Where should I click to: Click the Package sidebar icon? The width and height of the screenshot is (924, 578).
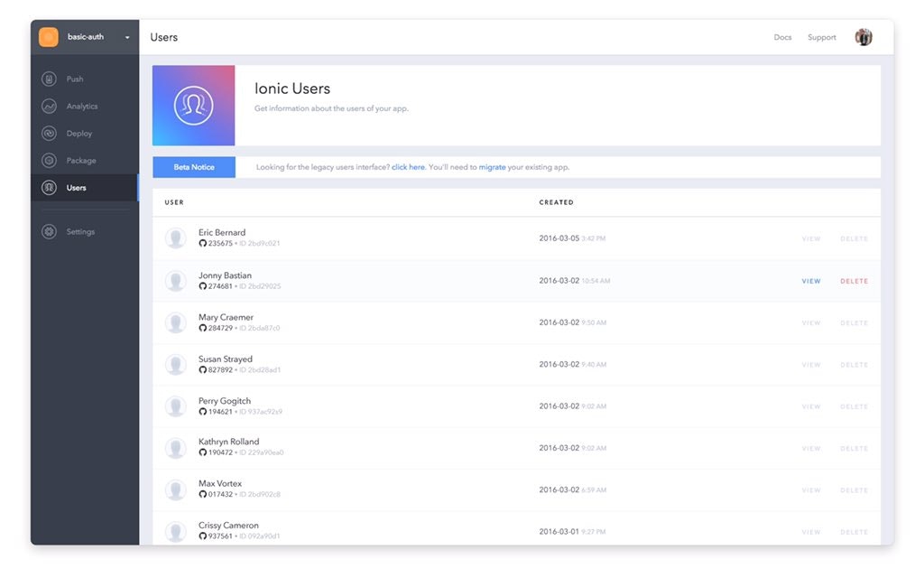(x=49, y=161)
